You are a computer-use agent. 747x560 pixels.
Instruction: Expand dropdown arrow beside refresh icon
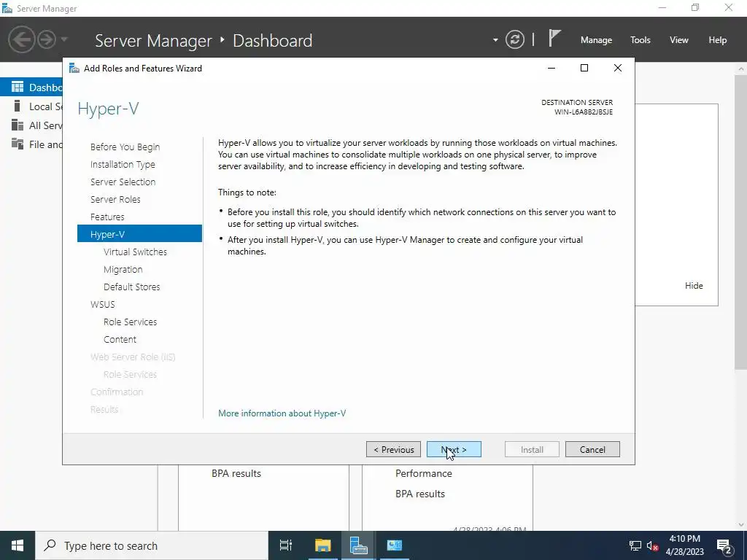[495, 40]
